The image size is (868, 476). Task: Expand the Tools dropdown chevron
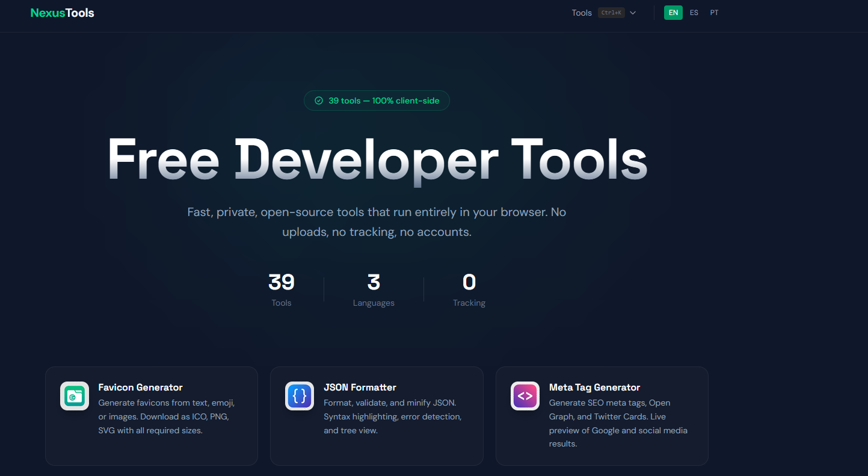click(x=633, y=13)
